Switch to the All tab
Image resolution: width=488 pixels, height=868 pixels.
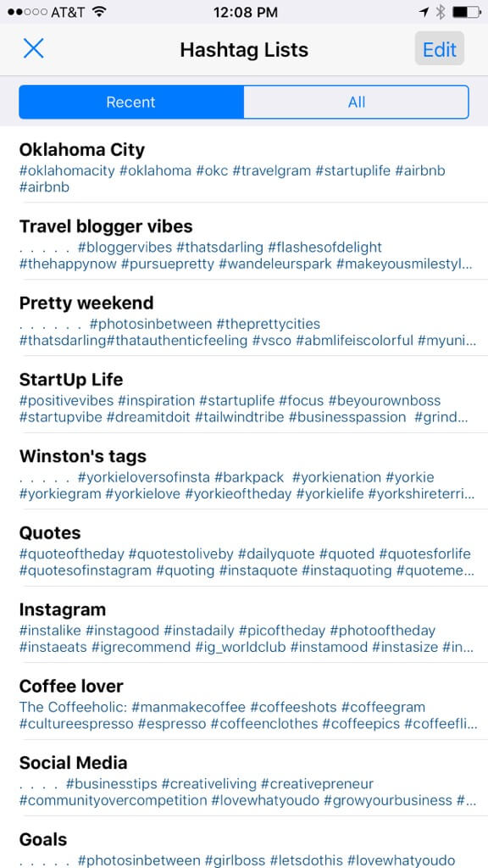[x=357, y=102]
